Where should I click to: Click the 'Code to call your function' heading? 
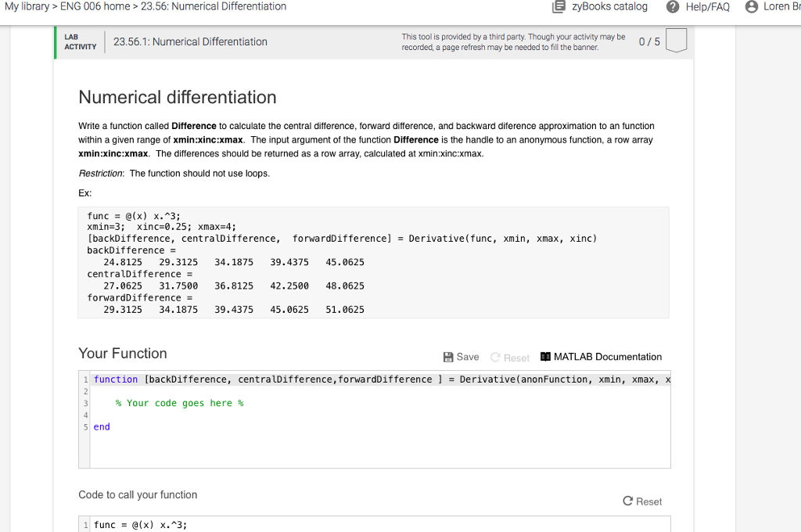(138, 494)
